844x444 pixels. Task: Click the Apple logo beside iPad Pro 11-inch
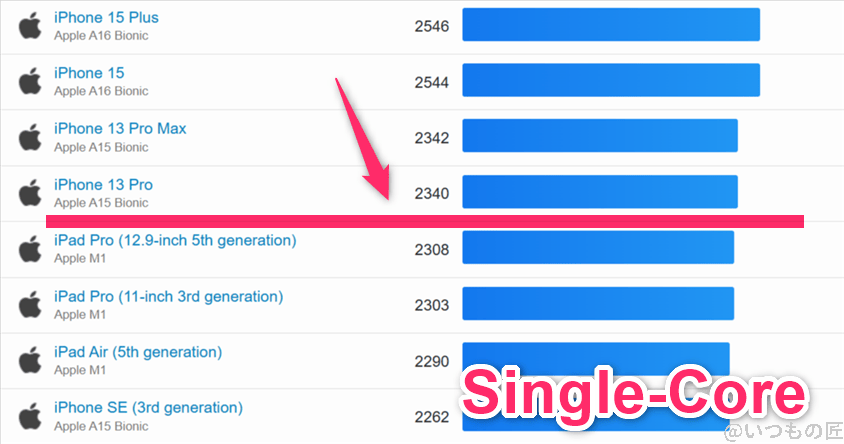(30, 305)
